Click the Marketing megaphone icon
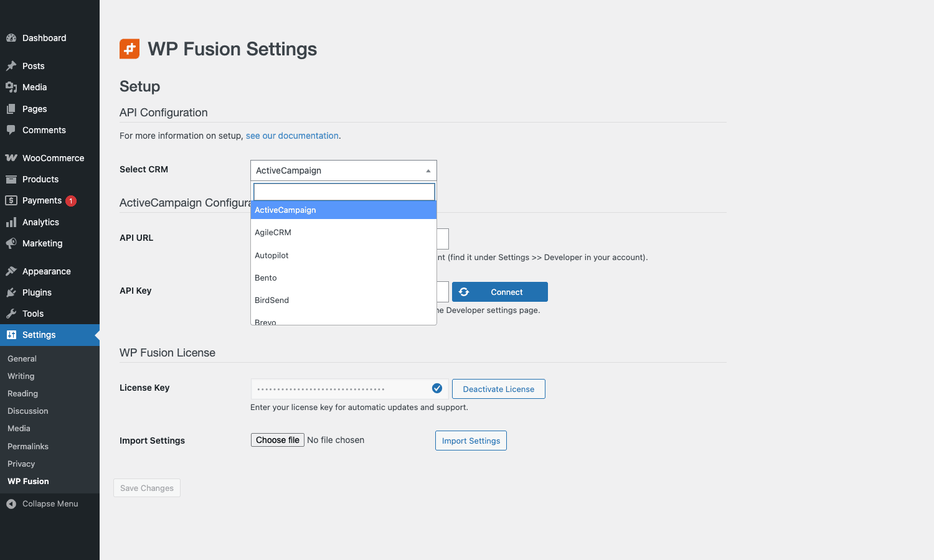The image size is (934, 560). (x=11, y=243)
